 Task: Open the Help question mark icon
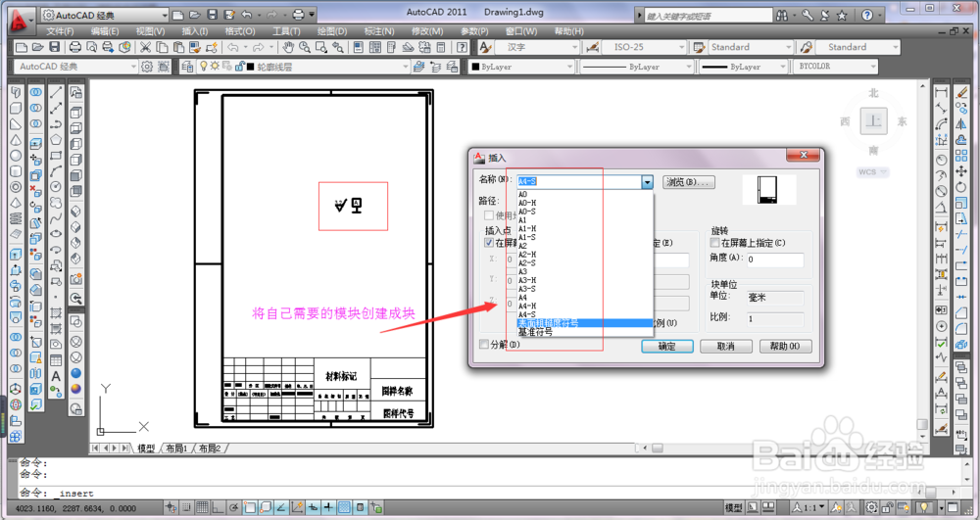(x=462, y=47)
